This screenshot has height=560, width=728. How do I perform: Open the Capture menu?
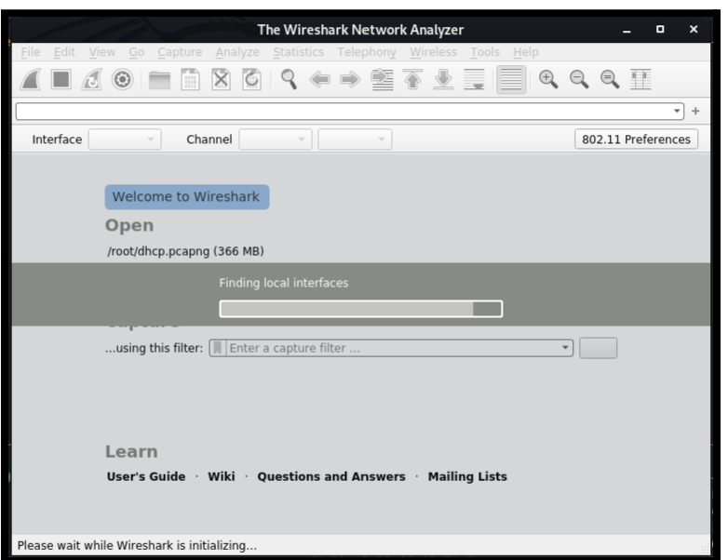click(x=180, y=52)
